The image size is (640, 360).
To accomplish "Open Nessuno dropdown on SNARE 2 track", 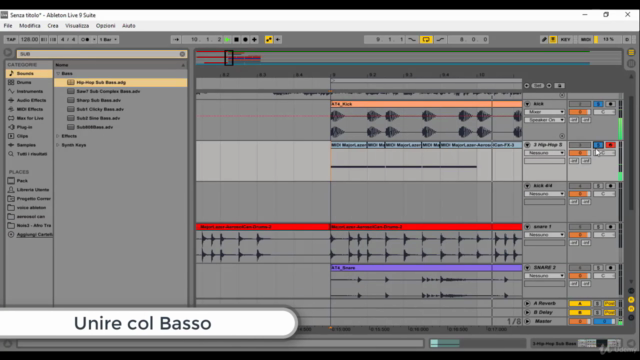I will pyautogui.click(x=544, y=276).
